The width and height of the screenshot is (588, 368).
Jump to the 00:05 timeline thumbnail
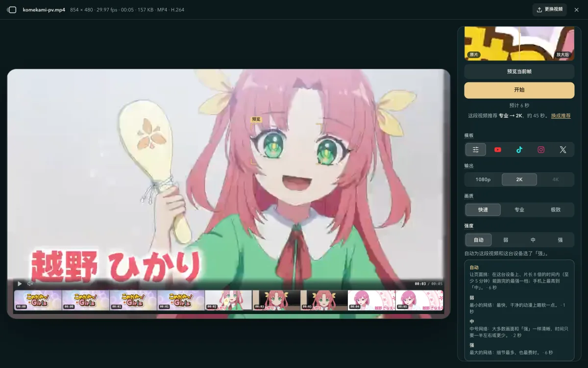click(419, 300)
